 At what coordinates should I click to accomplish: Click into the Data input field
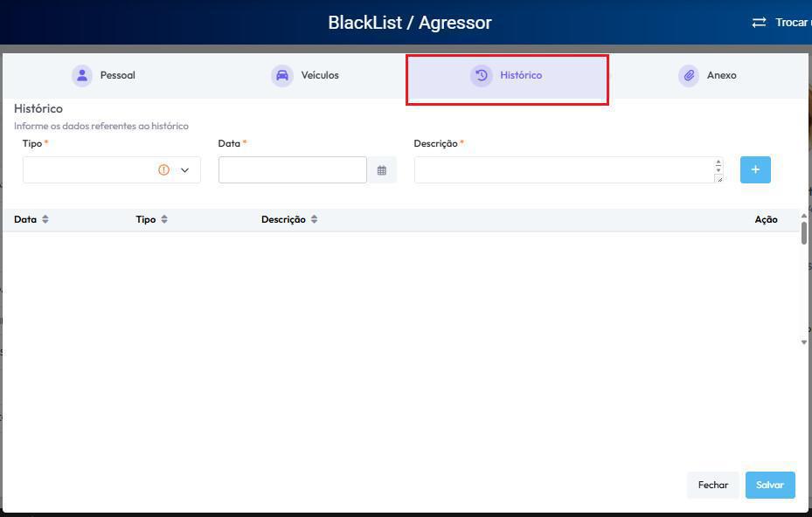coord(293,169)
